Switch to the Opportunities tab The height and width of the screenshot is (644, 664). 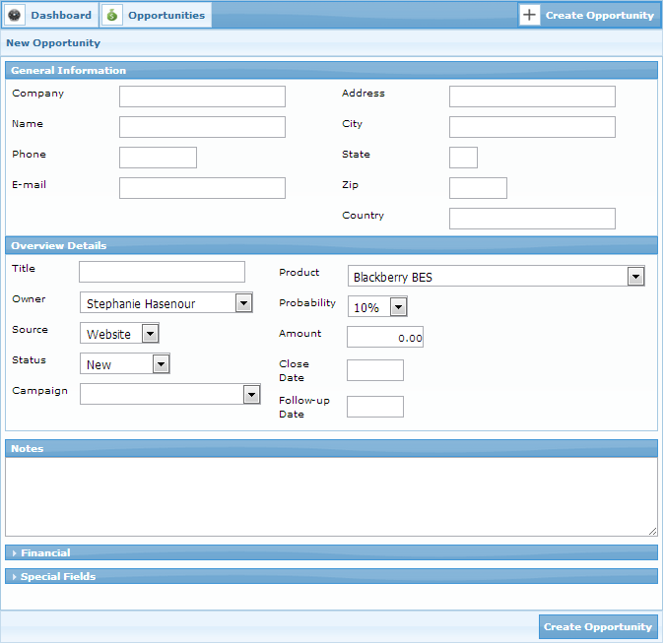point(166,15)
